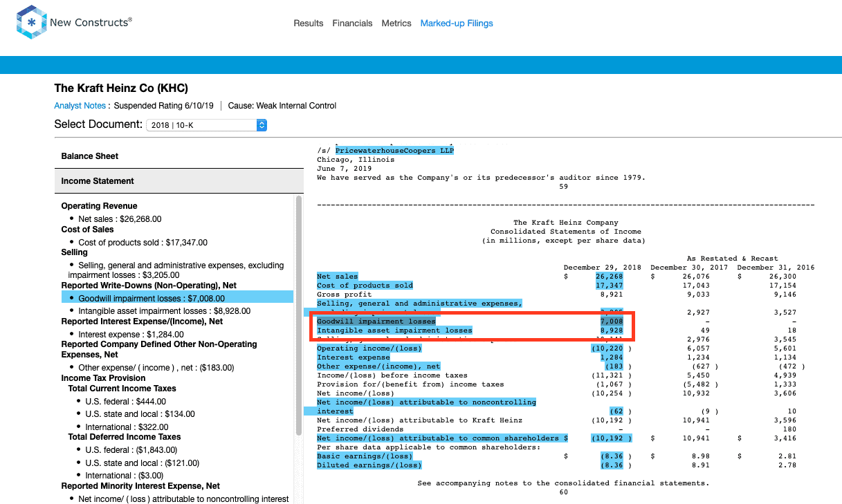842x504 pixels.
Task: Click highlighted 8,928 value in filing
Action: coord(611,330)
